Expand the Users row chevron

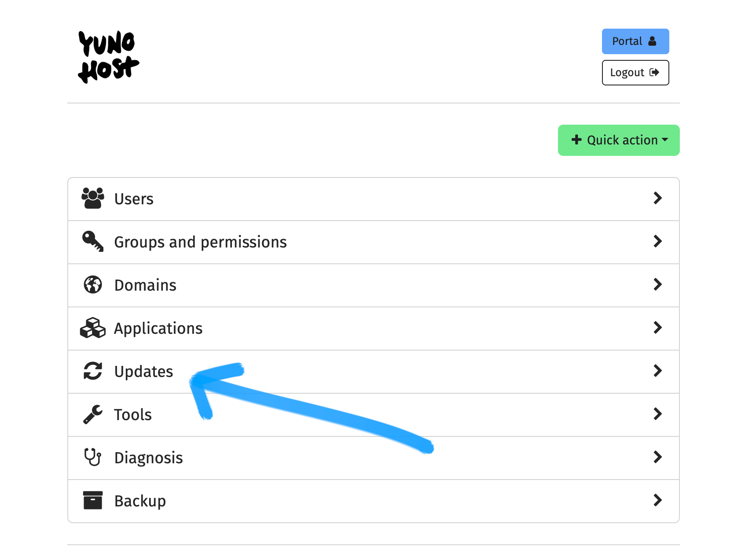[658, 198]
